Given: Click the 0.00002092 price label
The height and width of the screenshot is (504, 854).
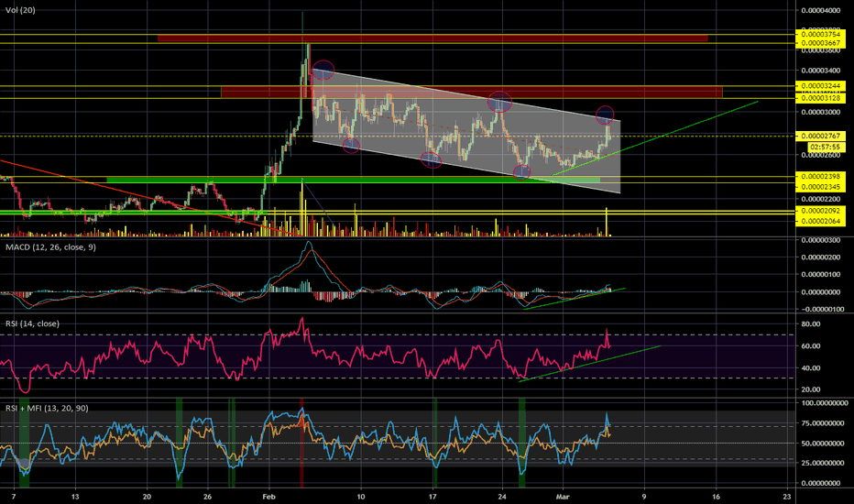Looking at the screenshot, I should [x=821, y=211].
